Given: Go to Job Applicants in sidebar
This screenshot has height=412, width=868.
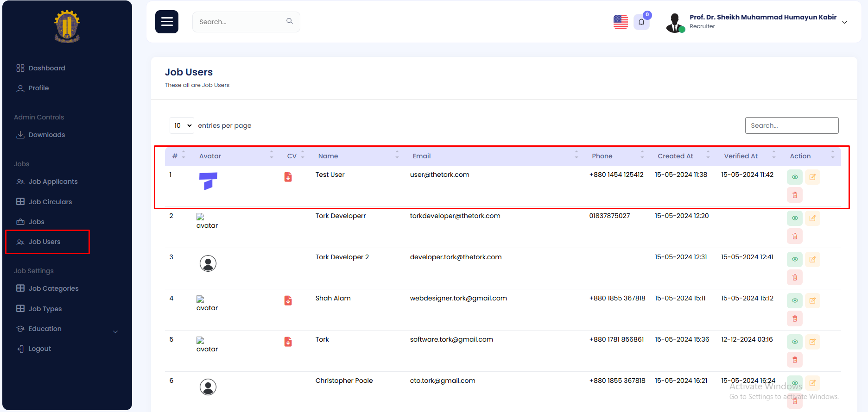Looking at the screenshot, I should (53, 181).
